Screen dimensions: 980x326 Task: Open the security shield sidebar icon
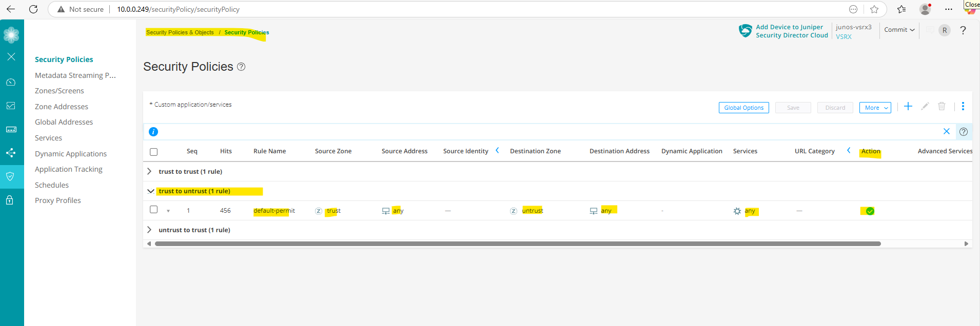coord(10,176)
